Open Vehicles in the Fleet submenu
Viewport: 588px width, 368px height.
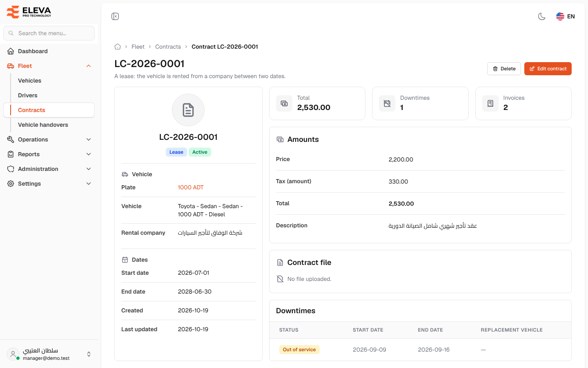pyautogui.click(x=29, y=81)
